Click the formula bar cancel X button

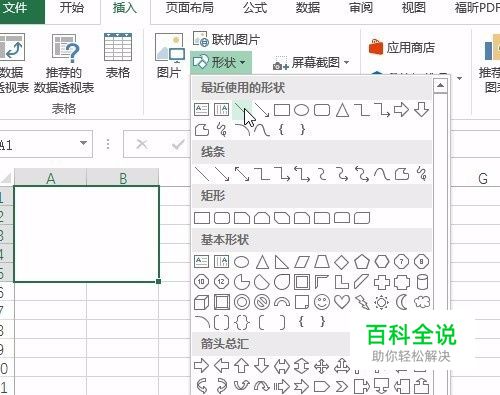pyautogui.click(x=142, y=144)
